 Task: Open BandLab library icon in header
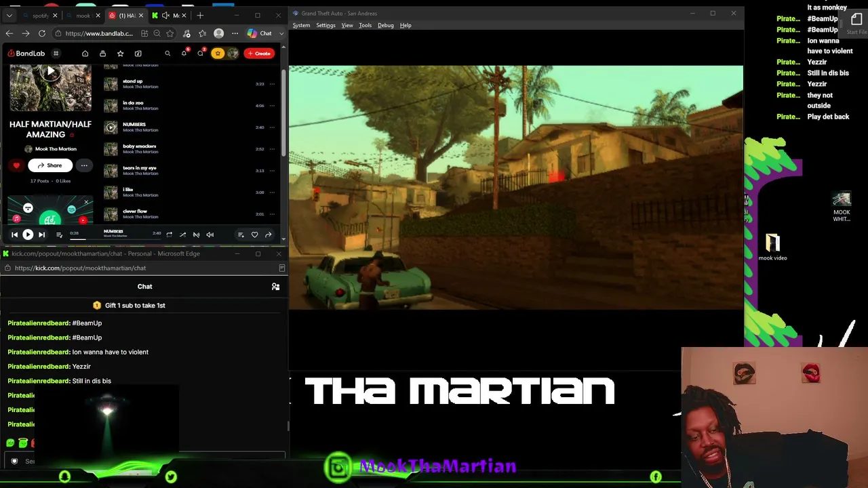pyautogui.click(x=102, y=54)
